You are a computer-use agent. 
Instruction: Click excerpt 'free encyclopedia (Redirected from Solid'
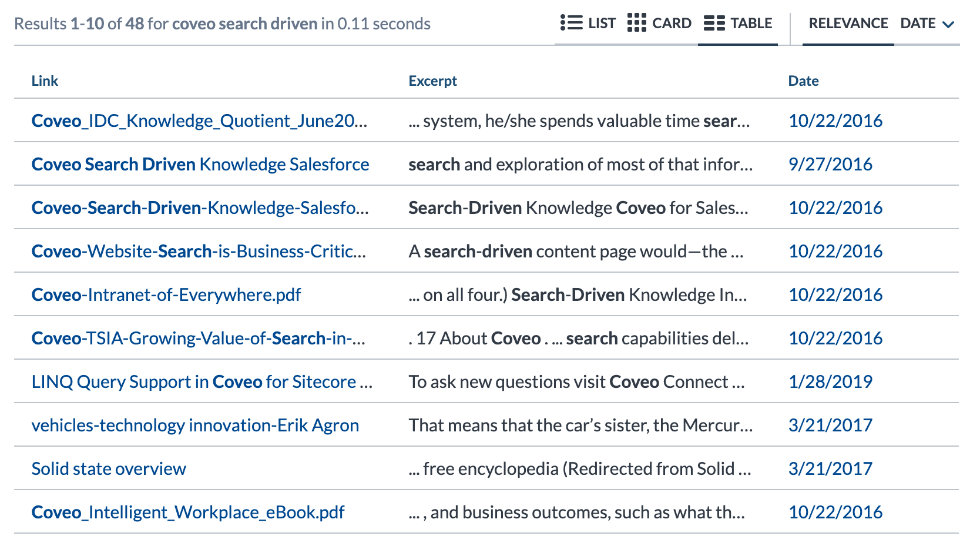[580, 468]
